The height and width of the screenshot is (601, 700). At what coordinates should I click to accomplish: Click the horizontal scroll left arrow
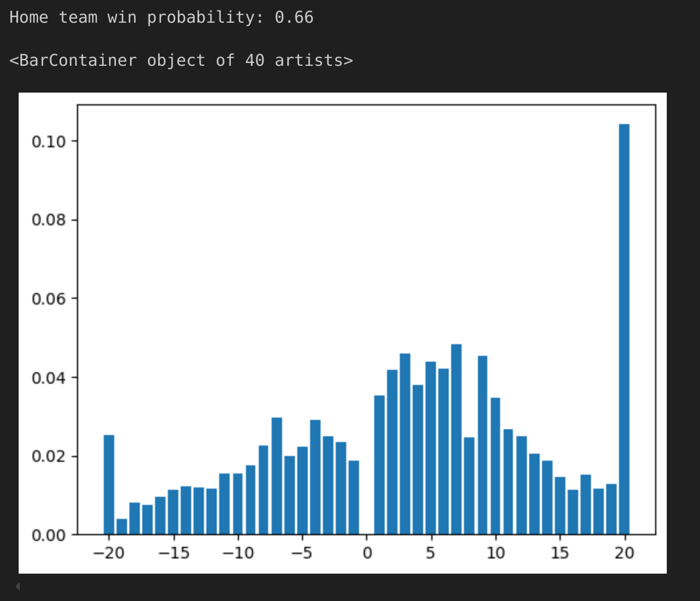pos(17,586)
